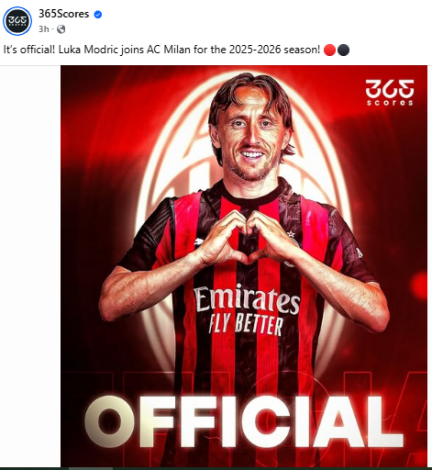Click the Emirates Fly Better sponsor logo
432x470 pixels.
coord(247,310)
